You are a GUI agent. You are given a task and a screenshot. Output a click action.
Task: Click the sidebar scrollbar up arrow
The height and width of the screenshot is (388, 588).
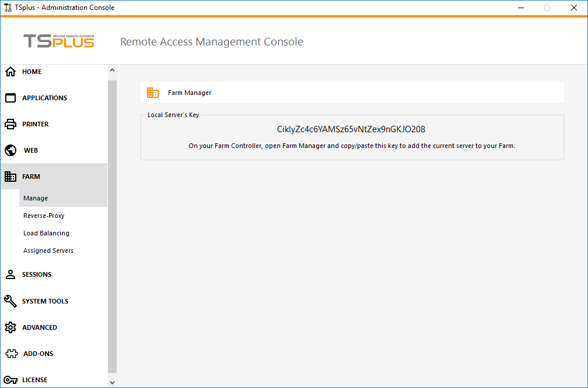112,69
